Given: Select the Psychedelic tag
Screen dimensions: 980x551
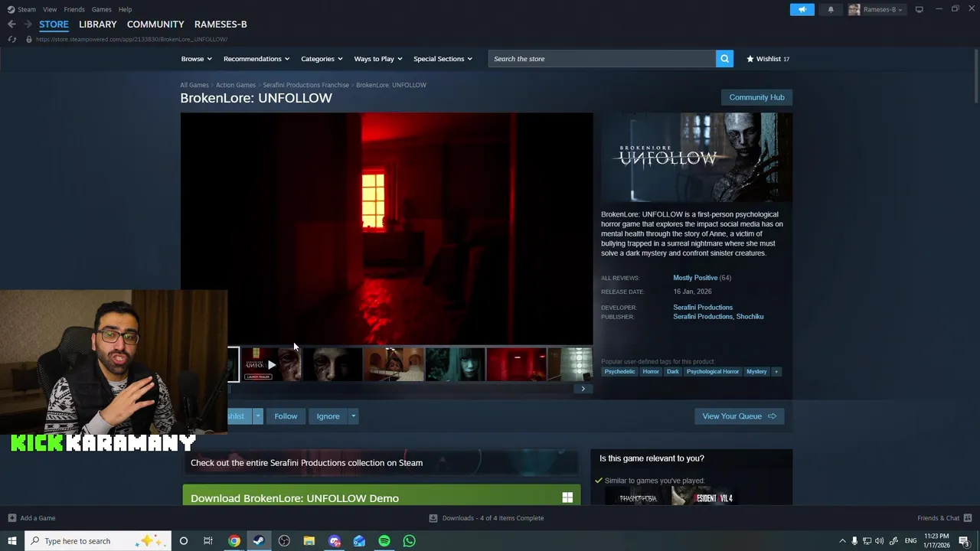Looking at the screenshot, I should (x=619, y=371).
